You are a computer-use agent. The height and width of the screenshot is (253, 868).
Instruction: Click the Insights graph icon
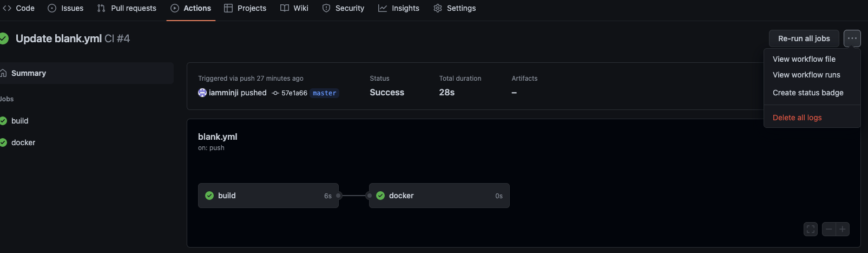pyautogui.click(x=383, y=8)
